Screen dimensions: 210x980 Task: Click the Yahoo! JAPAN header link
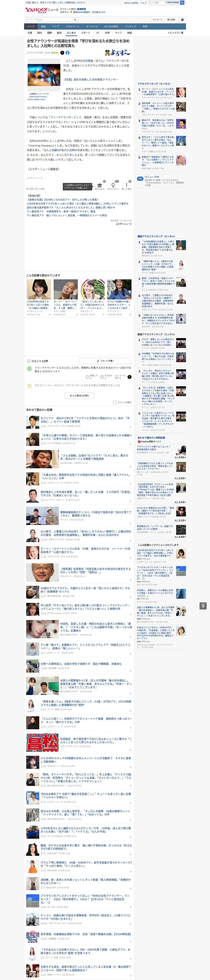click(x=131, y=3)
